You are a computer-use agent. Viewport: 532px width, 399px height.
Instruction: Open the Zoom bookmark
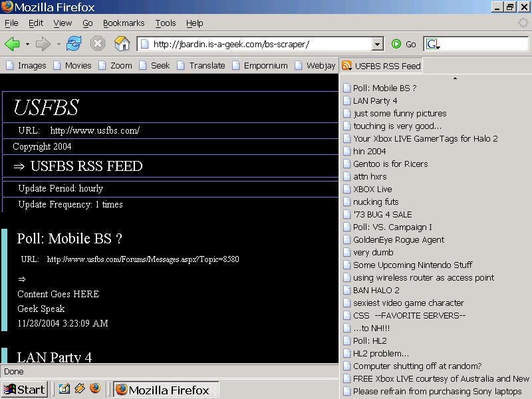(115, 65)
